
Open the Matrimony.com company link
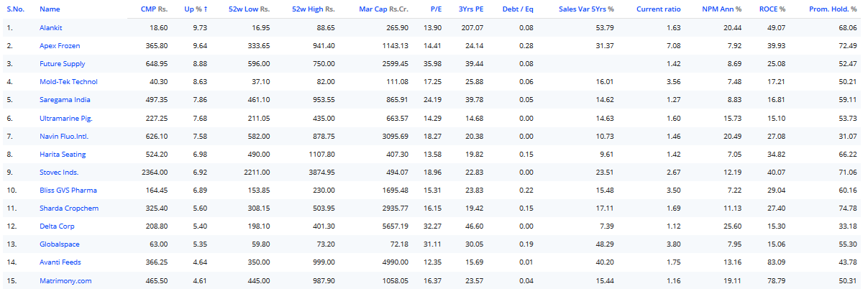tap(65, 280)
